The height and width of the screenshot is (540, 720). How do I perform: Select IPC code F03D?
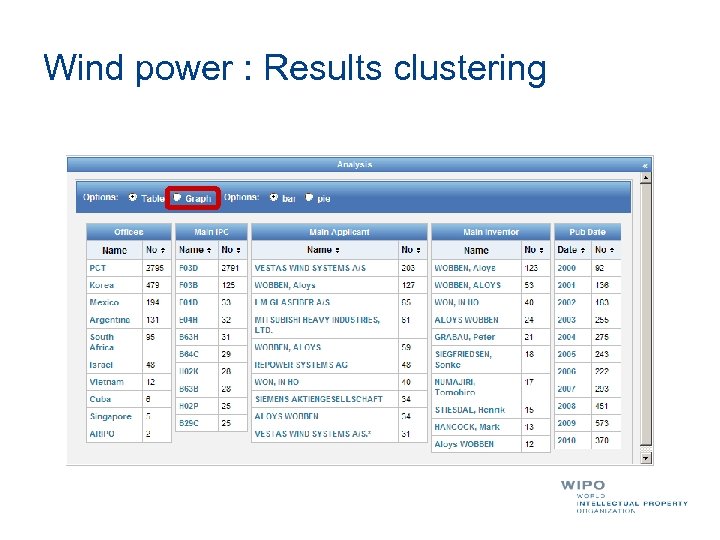coord(189,268)
